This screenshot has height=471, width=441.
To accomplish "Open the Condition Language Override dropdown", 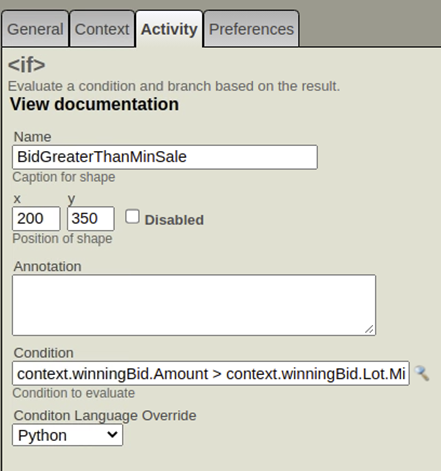I will [67, 435].
